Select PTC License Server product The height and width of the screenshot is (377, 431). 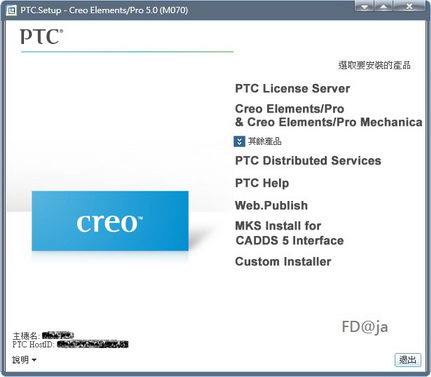click(292, 89)
